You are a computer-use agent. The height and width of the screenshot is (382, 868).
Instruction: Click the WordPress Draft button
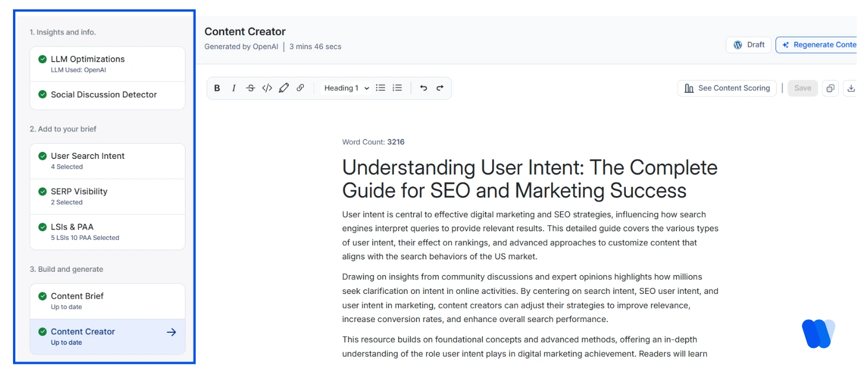[748, 45]
